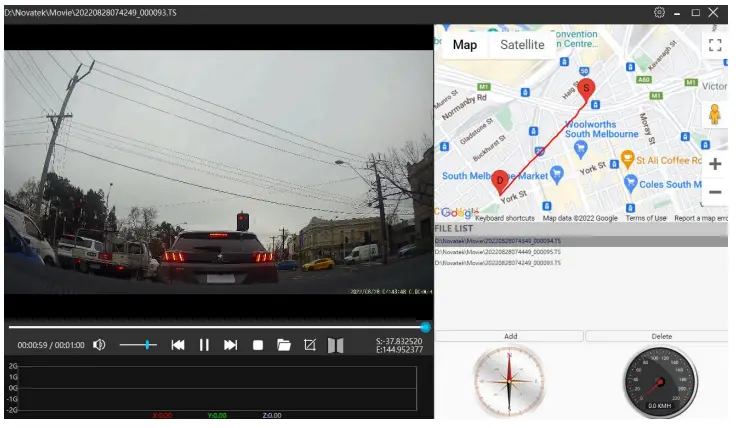The height and width of the screenshot is (428, 736).
Task: Click Normanby Rd label on map
Action: (464, 106)
